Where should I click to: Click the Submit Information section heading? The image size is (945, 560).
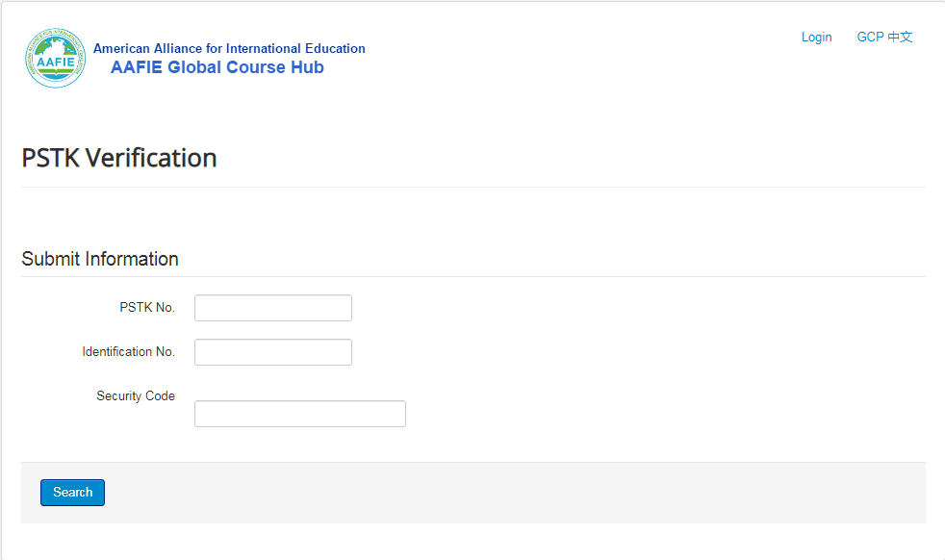click(100, 259)
